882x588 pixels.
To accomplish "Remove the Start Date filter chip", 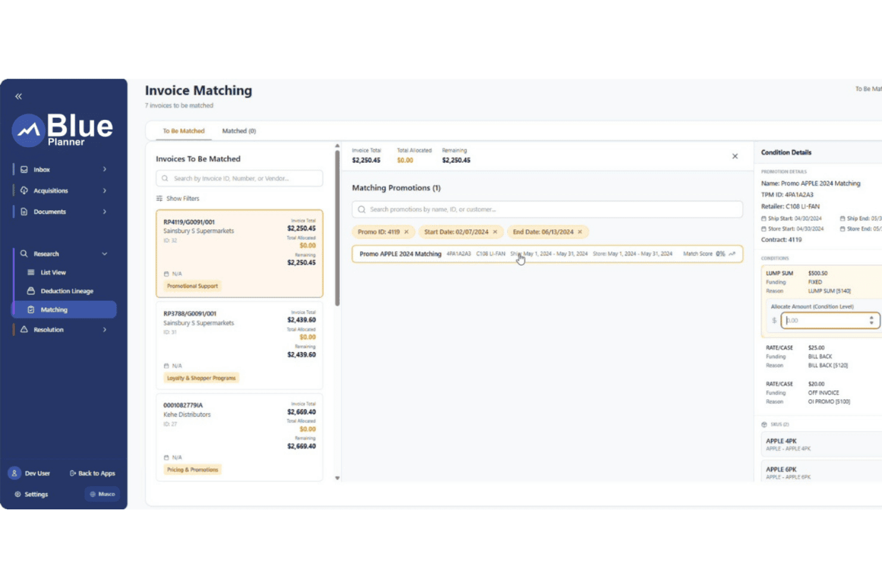I will point(495,232).
